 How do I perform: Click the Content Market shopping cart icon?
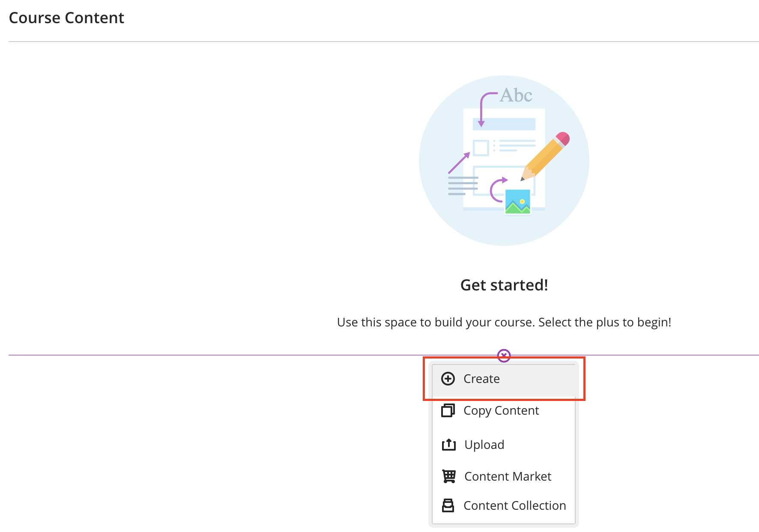449,476
